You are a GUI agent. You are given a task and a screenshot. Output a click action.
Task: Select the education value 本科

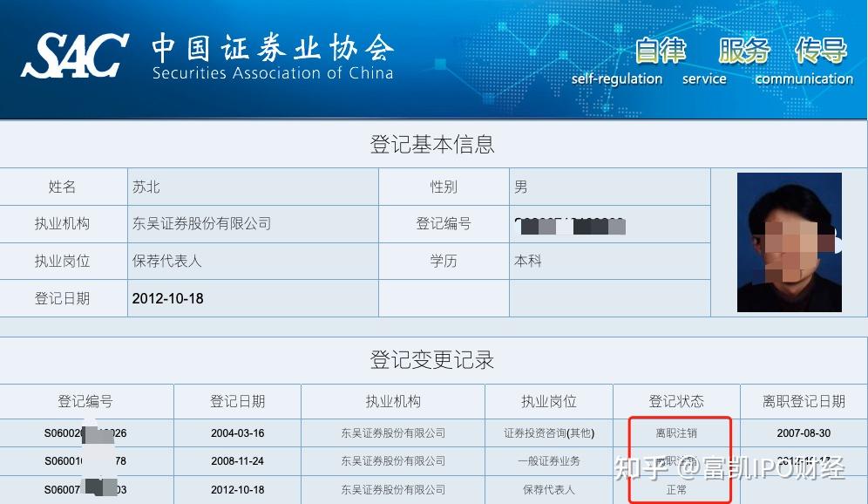click(x=527, y=261)
